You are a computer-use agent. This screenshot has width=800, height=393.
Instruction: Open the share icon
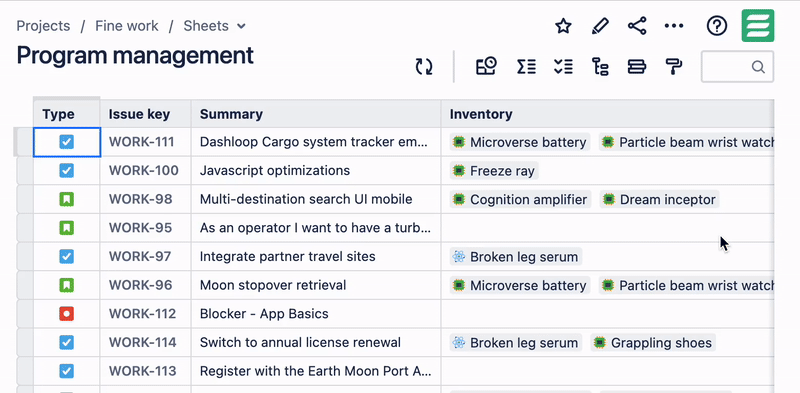[637, 26]
